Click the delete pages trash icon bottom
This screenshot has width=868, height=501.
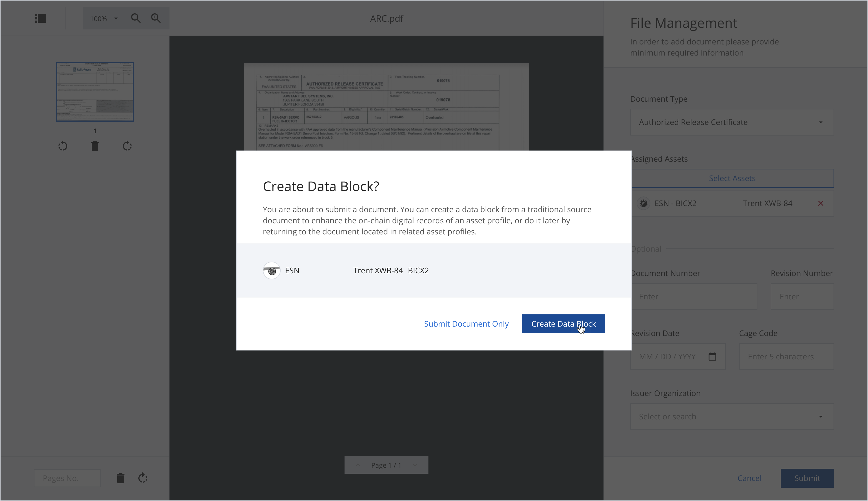(121, 478)
